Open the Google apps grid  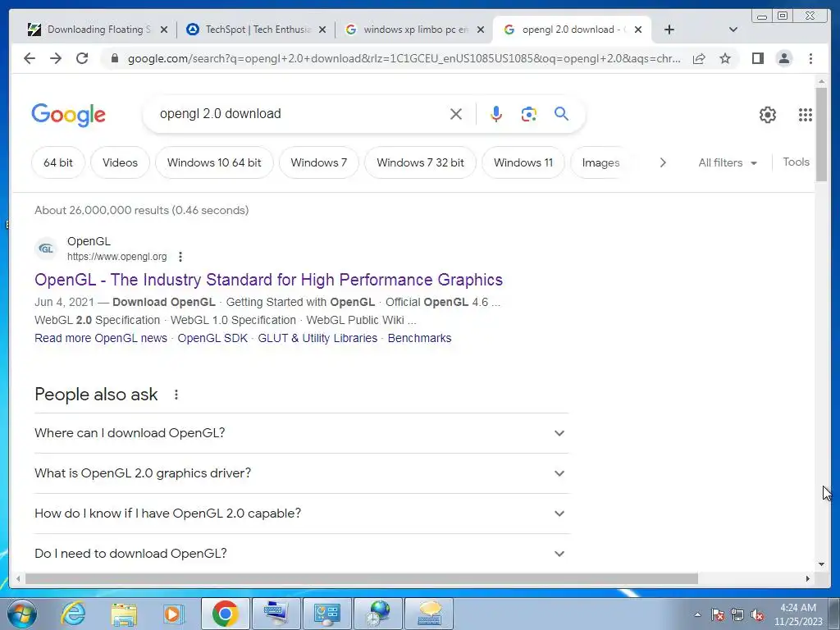806,115
